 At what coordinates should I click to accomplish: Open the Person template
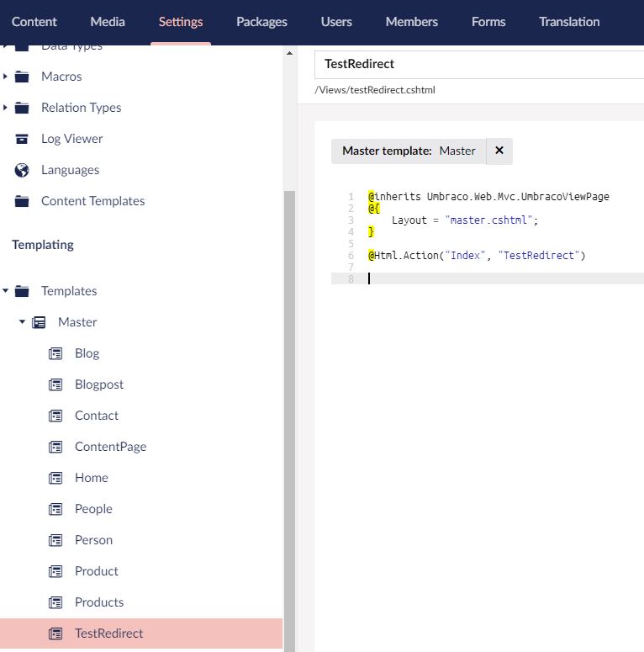pos(93,540)
